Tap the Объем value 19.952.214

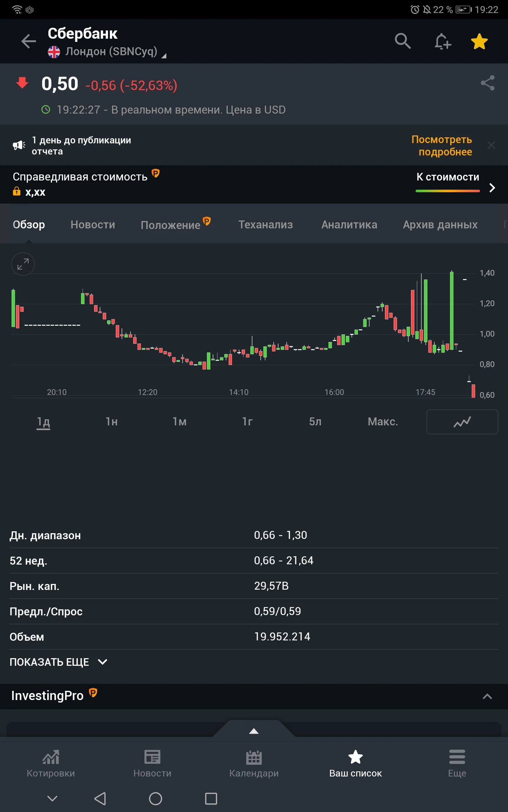coord(282,637)
